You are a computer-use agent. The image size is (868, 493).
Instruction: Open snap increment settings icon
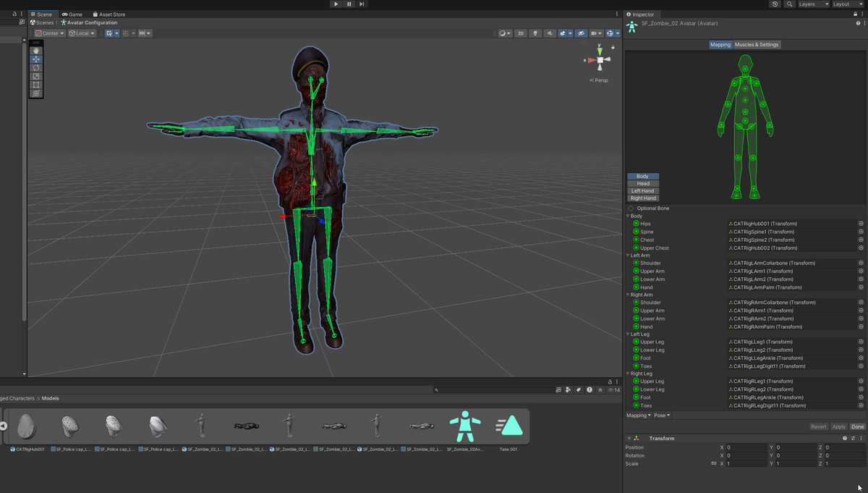[145, 33]
